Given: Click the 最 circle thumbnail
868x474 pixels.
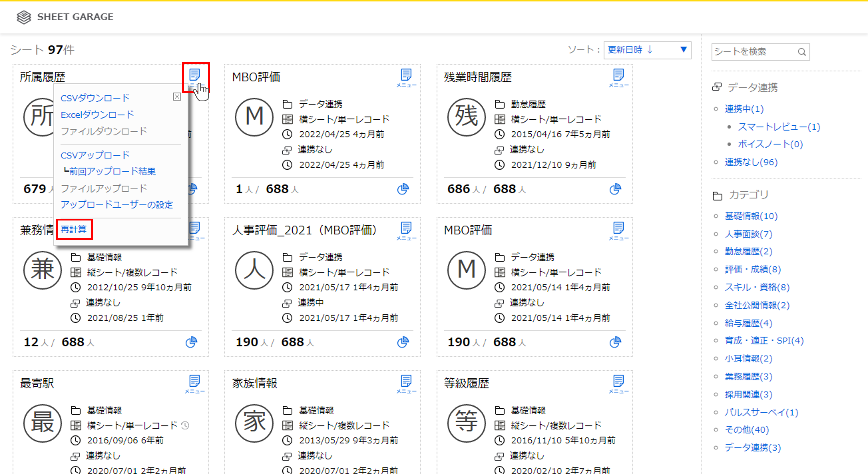Looking at the screenshot, I should [42, 423].
